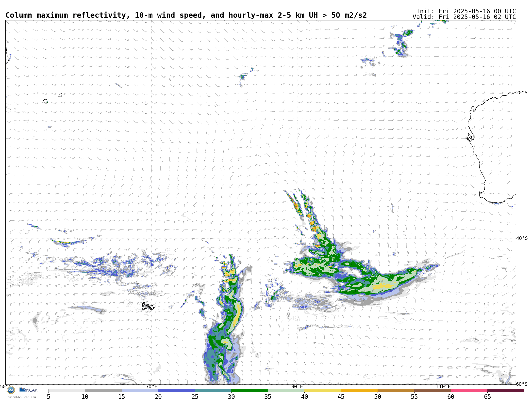Click the 'Init: Fri 2025-05-16 00 UTC' text

pyautogui.click(x=466, y=11)
